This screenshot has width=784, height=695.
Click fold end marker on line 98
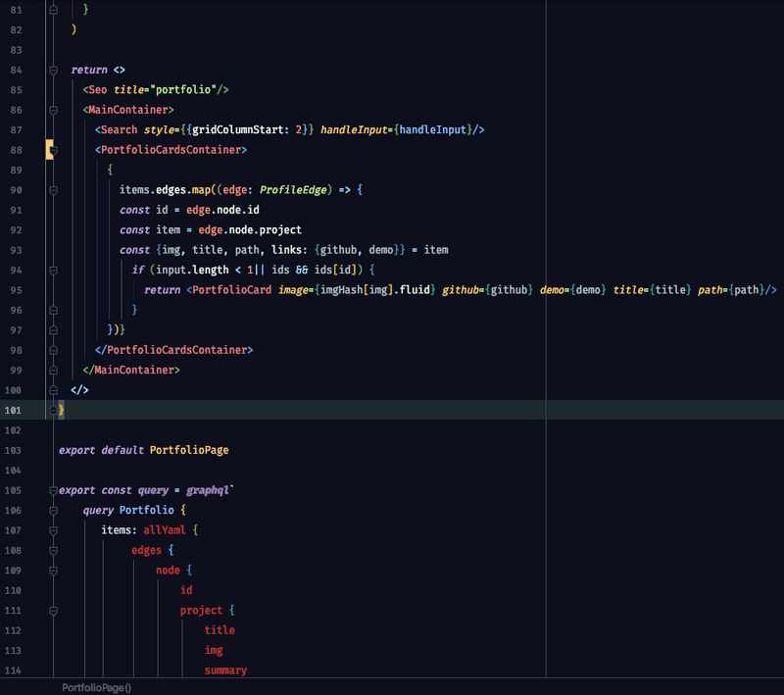[54, 351]
